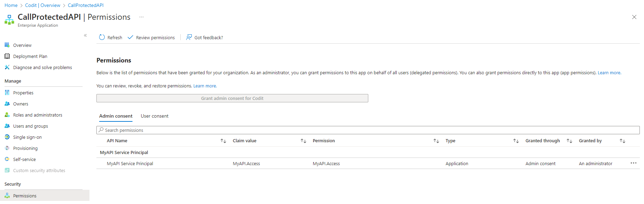Open the Properties page

coord(23,93)
